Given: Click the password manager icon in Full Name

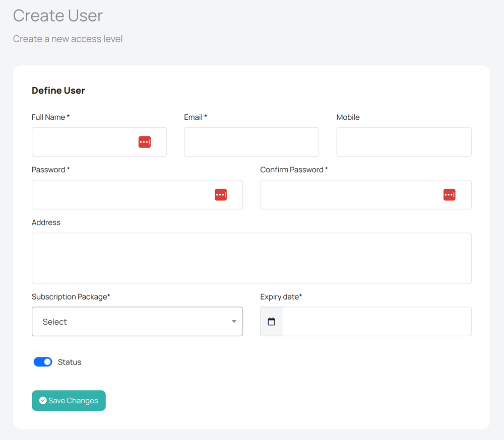Looking at the screenshot, I should [145, 142].
